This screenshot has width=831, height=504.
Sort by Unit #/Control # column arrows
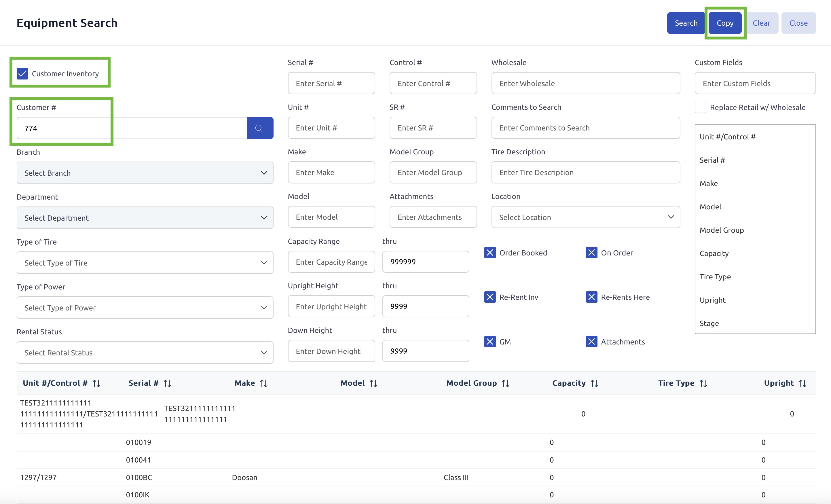pos(96,383)
